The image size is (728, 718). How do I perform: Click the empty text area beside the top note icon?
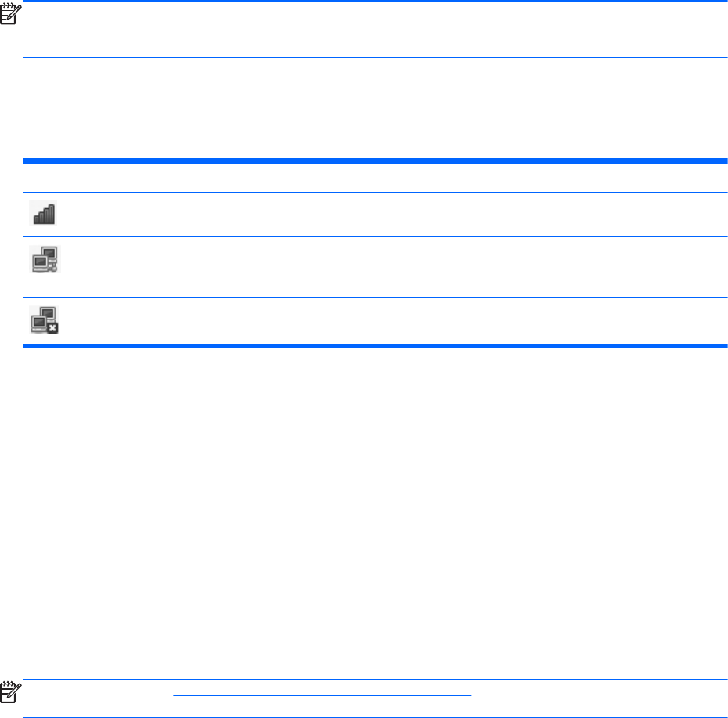(x=376, y=30)
